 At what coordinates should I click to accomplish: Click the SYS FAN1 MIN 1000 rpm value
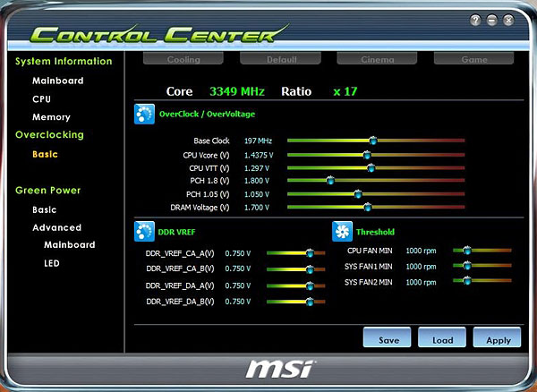(x=421, y=267)
